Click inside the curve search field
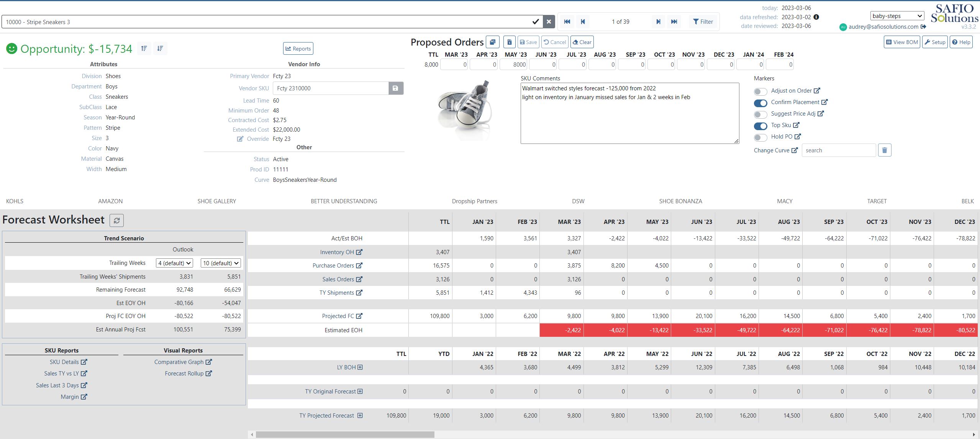The height and width of the screenshot is (439, 980). click(x=838, y=150)
